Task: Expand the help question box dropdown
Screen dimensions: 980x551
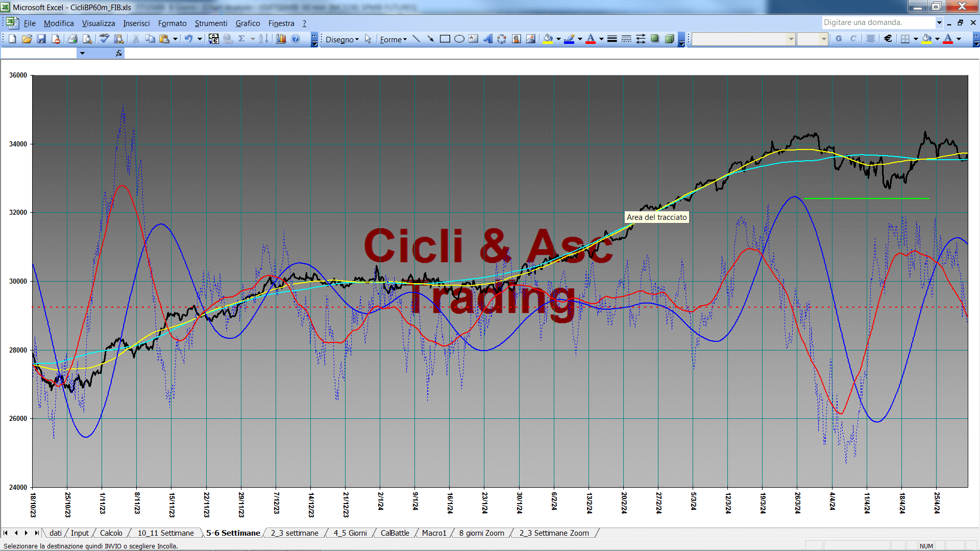Action: pos(939,22)
